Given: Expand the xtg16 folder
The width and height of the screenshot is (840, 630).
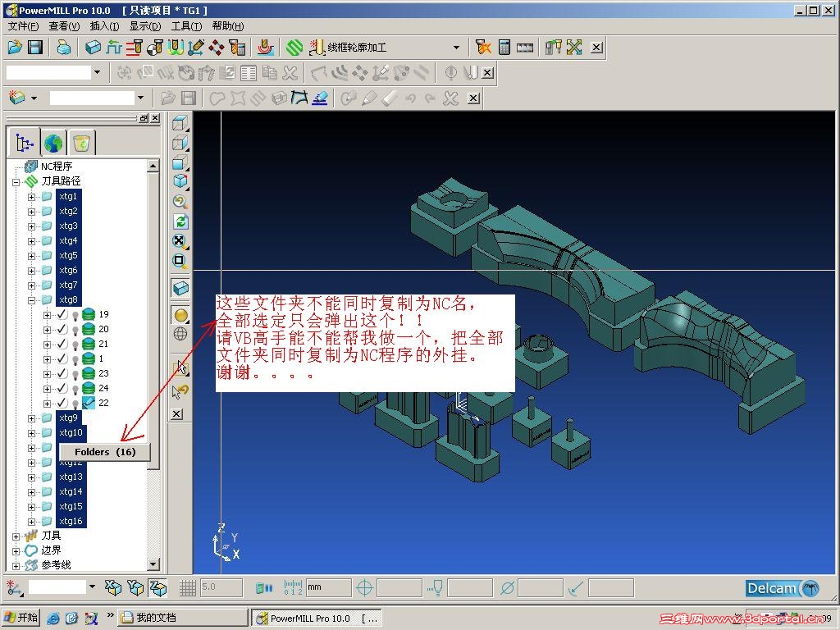Looking at the screenshot, I should click(x=32, y=521).
